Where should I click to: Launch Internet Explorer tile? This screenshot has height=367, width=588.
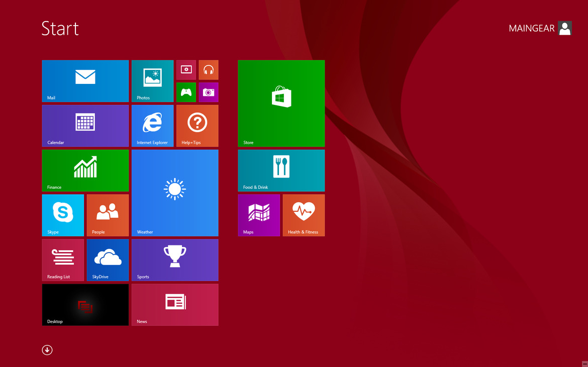click(153, 126)
